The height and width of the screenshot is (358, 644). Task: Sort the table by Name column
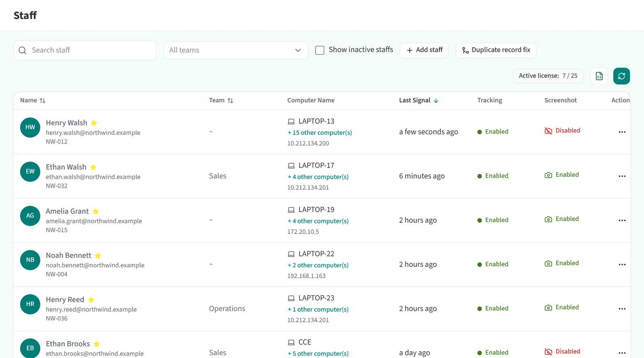pos(33,100)
